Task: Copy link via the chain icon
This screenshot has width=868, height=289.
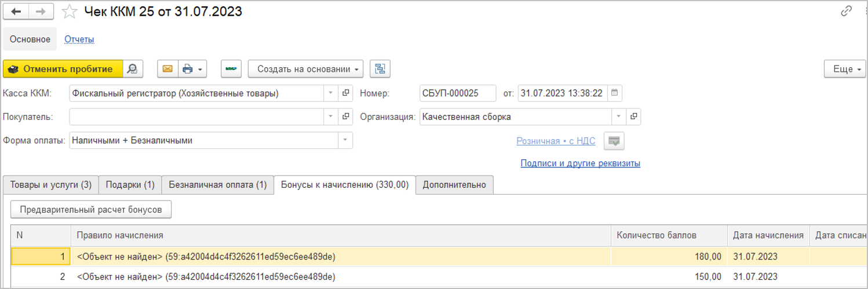Action: coord(847,11)
